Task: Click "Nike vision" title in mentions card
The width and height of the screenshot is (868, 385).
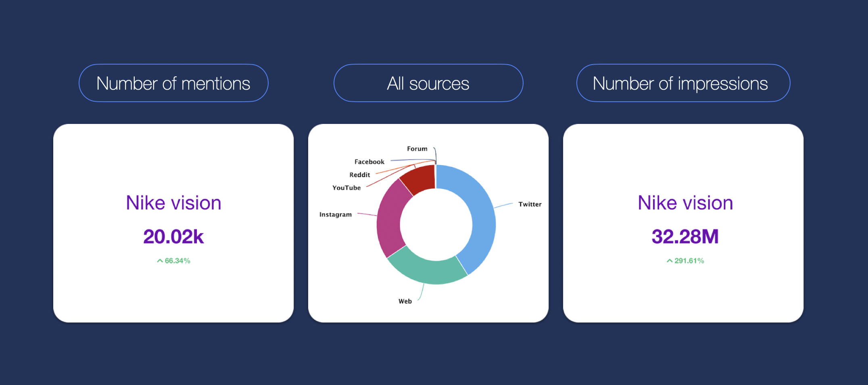Action: [173, 203]
